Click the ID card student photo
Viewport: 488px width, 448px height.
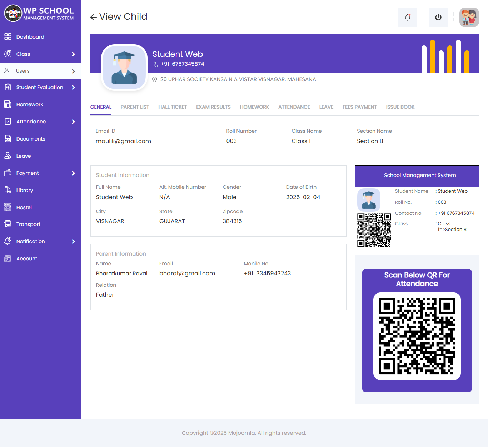pos(369,200)
